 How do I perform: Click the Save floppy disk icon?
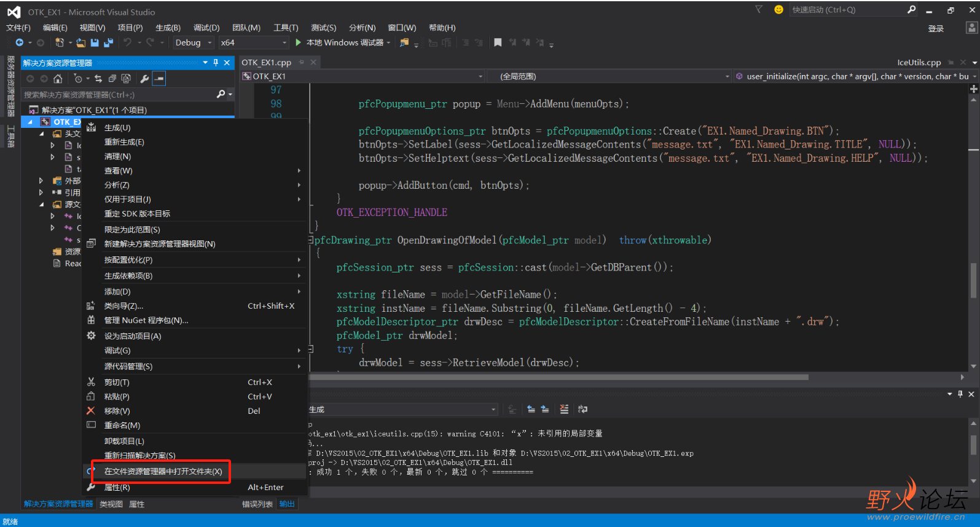click(95, 42)
